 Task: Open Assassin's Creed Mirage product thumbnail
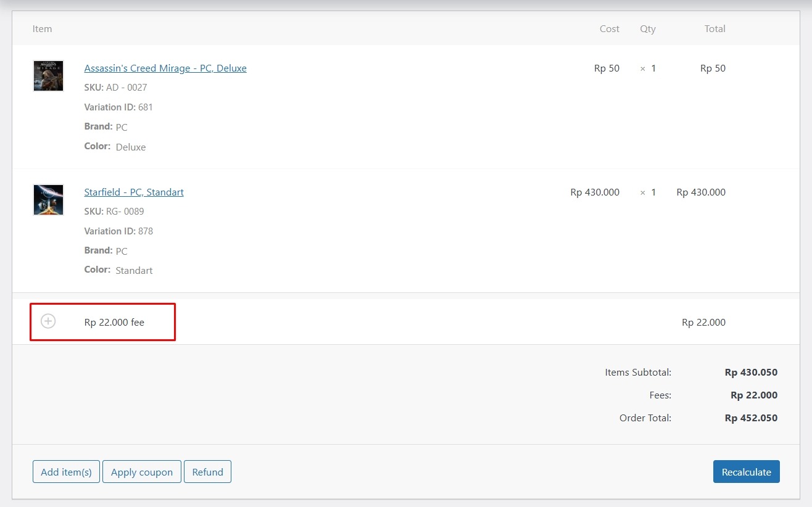coord(48,76)
